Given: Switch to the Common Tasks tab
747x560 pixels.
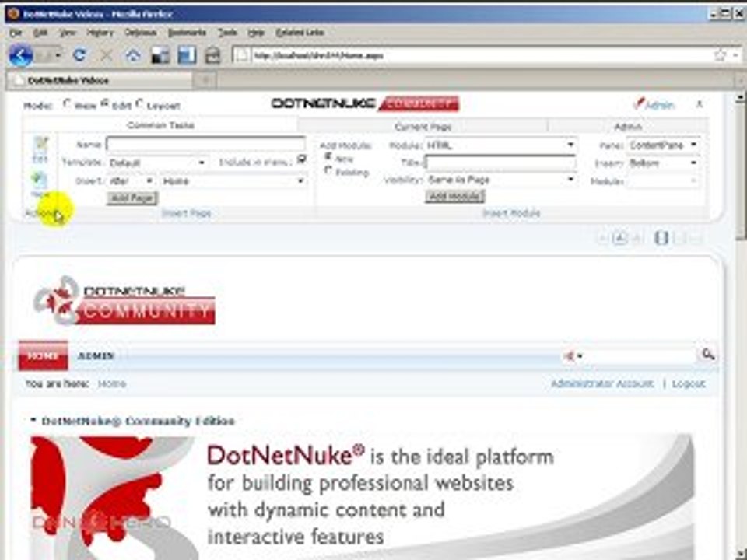Looking at the screenshot, I should (160, 125).
